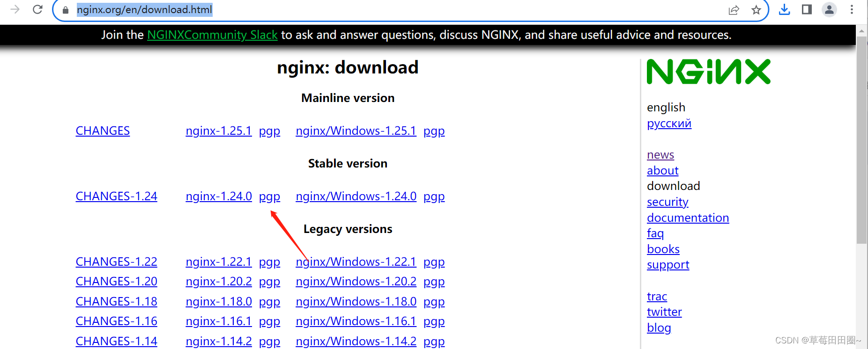Bookmark this page with the star icon
868x349 pixels.
tap(756, 10)
